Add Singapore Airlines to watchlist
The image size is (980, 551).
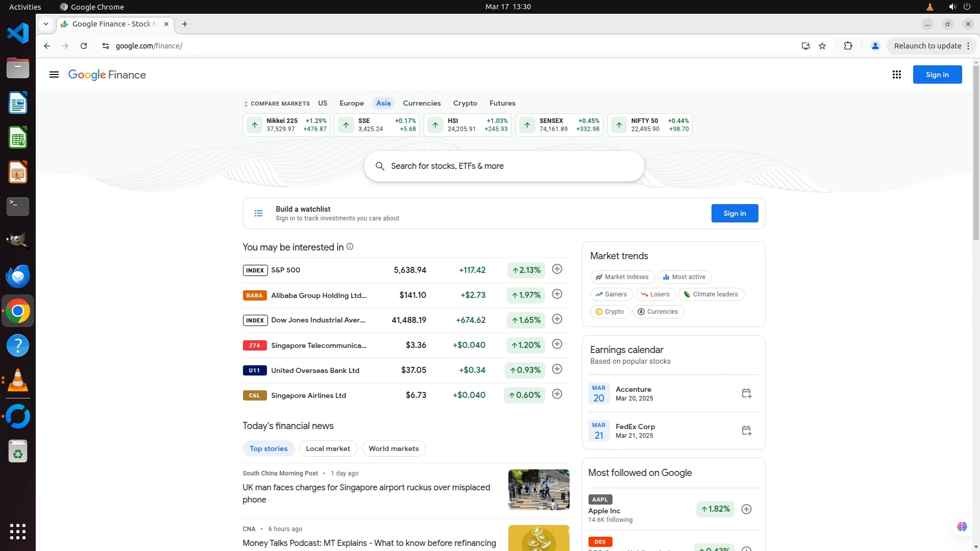pyautogui.click(x=557, y=394)
